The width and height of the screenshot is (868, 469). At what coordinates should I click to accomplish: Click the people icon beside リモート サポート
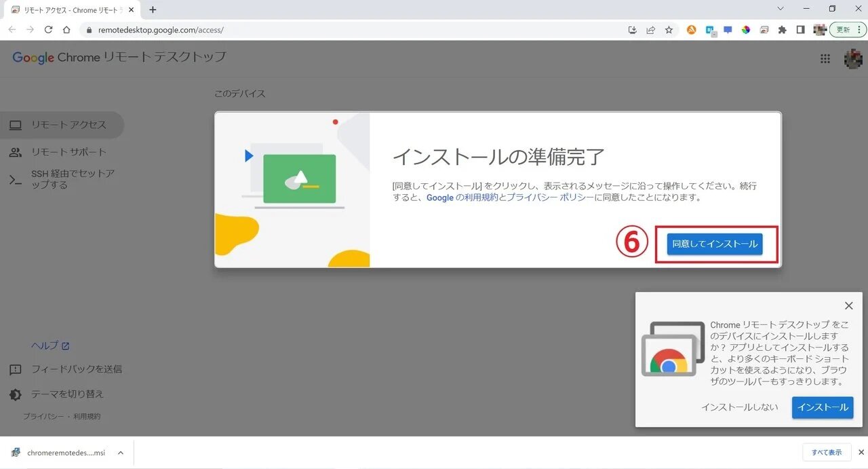coord(15,152)
